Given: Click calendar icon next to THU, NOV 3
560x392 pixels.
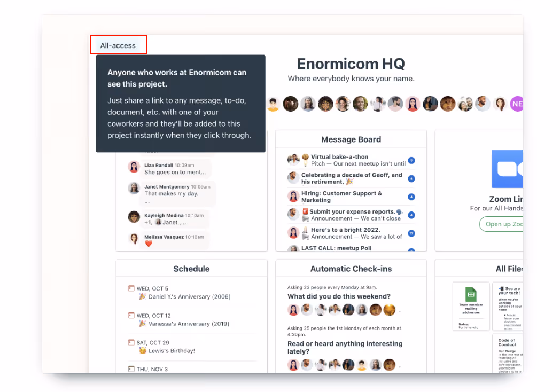Looking at the screenshot, I should tap(131, 369).
